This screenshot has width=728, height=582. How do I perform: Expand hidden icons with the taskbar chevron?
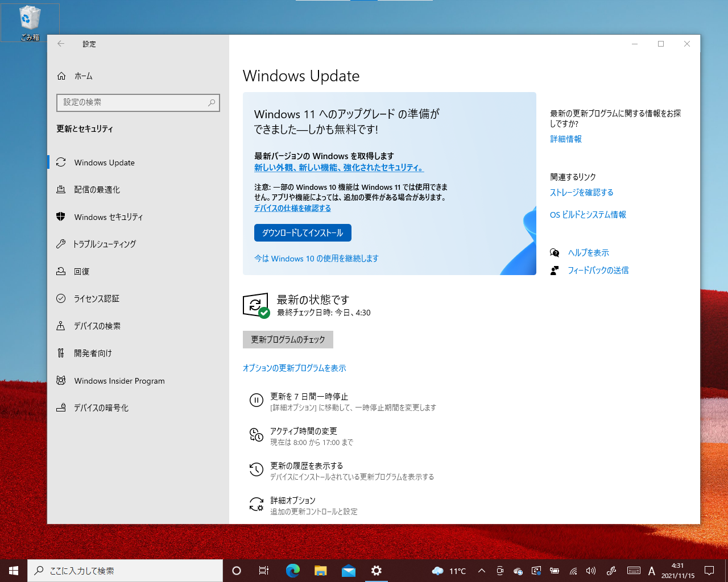(x=481, y=571)
